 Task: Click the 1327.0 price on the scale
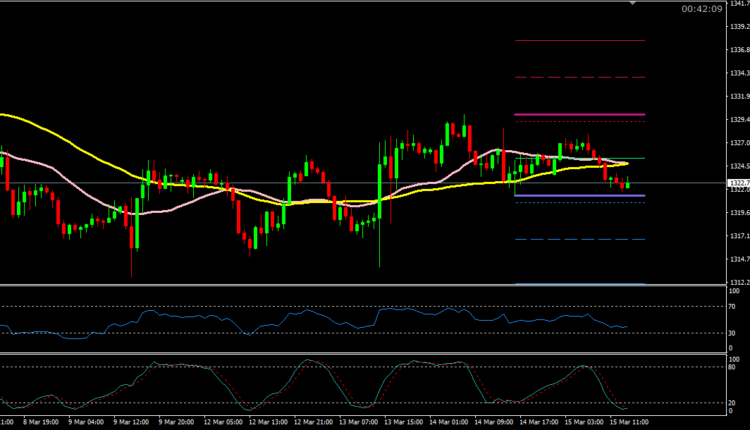739,143
